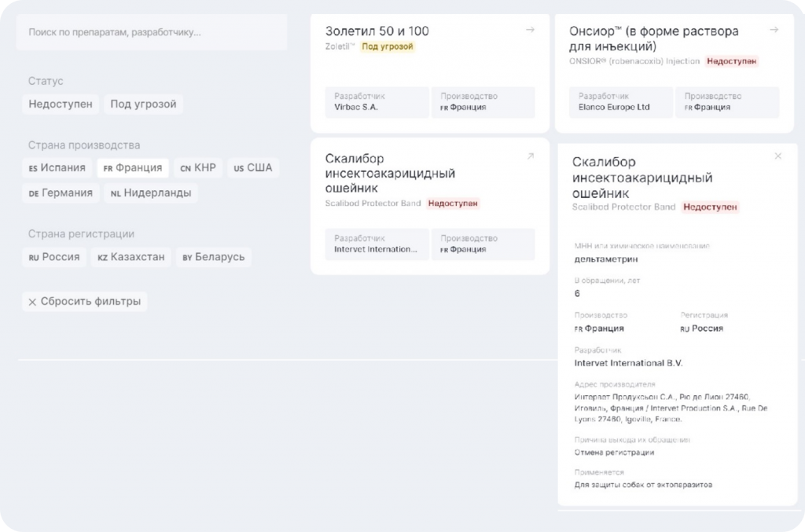Filter production country by Нидерланды

[151, 193]
